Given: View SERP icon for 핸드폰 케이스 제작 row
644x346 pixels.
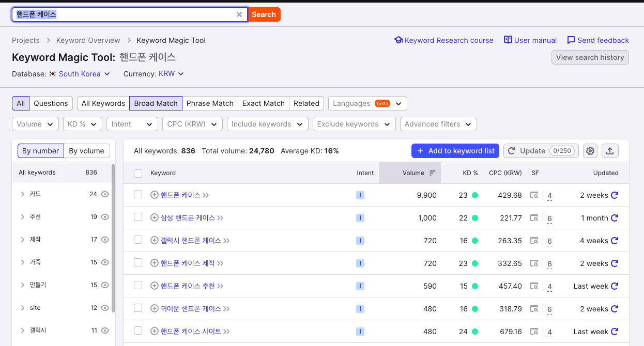Looking at the screenshot, I should [534, 263].
